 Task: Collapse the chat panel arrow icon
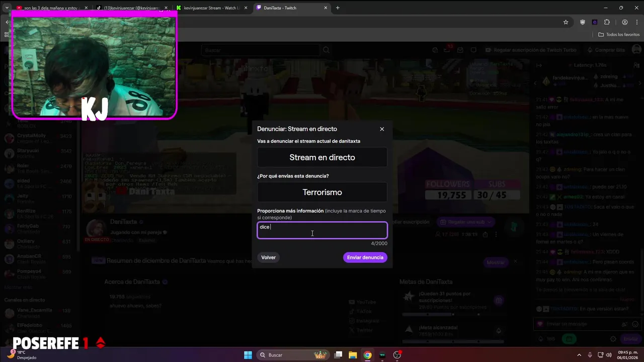[539, 65]
